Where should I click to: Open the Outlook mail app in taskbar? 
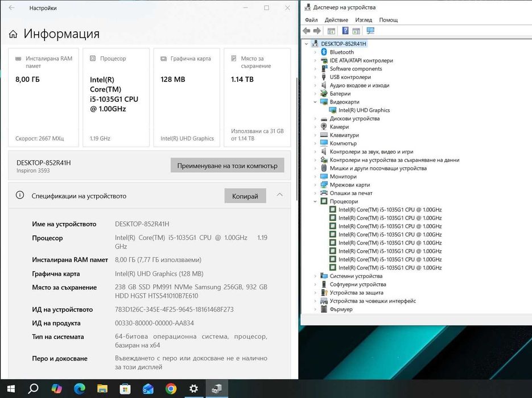(148, 388)
